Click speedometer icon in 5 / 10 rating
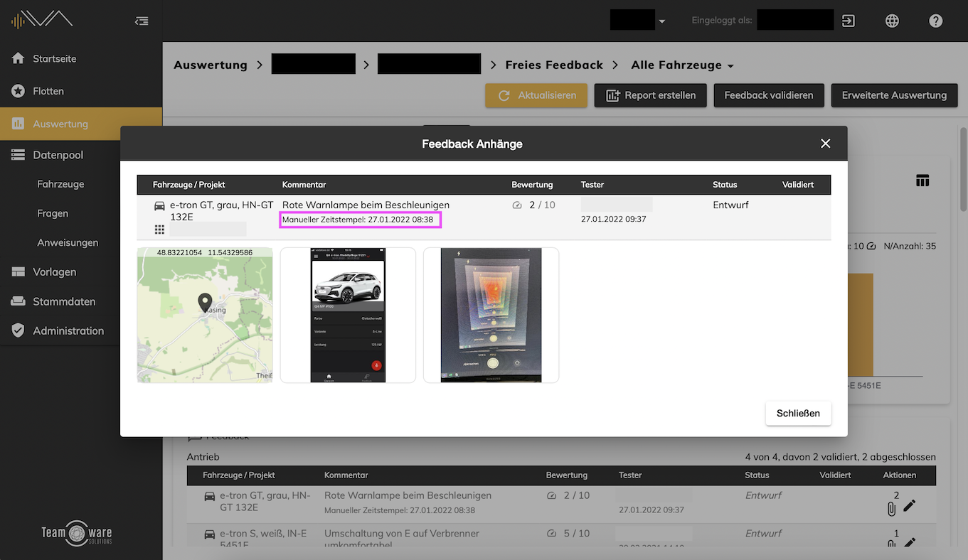 pyautogui.click(x=551, y=534)
